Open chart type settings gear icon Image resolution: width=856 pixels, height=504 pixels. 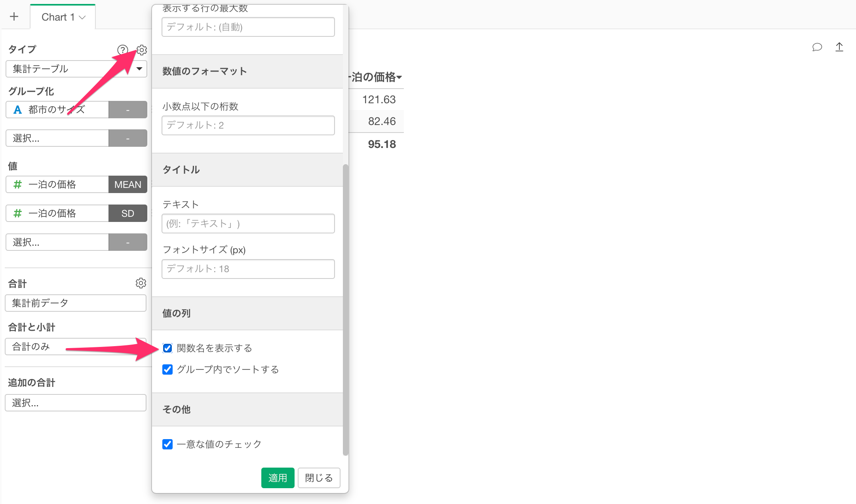click(x=142, y=50)
